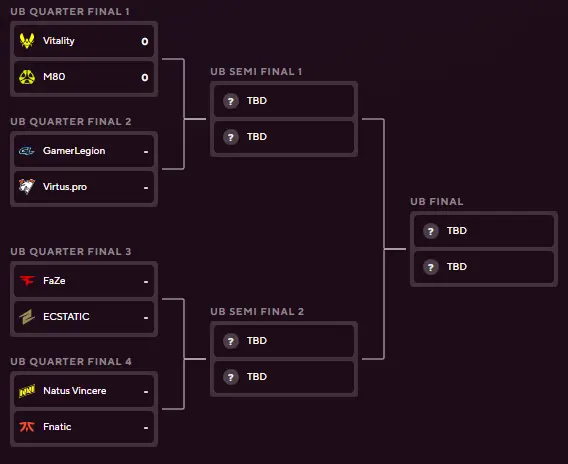Image resolution: width=568 pixels, height=464 pixels.
Task: Open the ECSTATIC match entry
Action: [x=84, y=317]
